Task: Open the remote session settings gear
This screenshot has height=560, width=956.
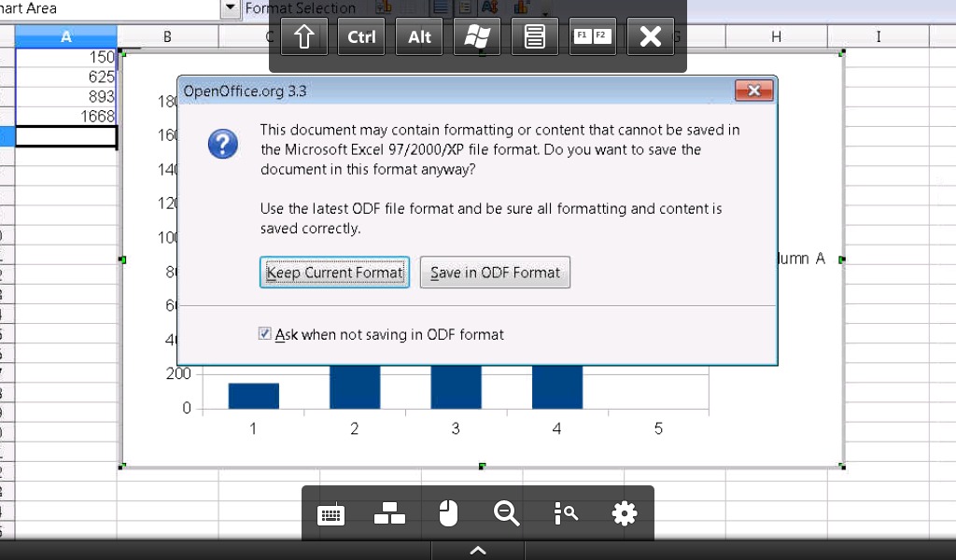Action: [625, 513]
